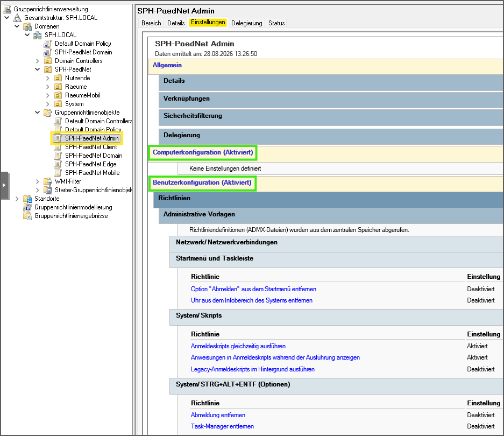
Task: Select Default Domain Policy under SPH.LOCAL
Action: click(83, 44)
